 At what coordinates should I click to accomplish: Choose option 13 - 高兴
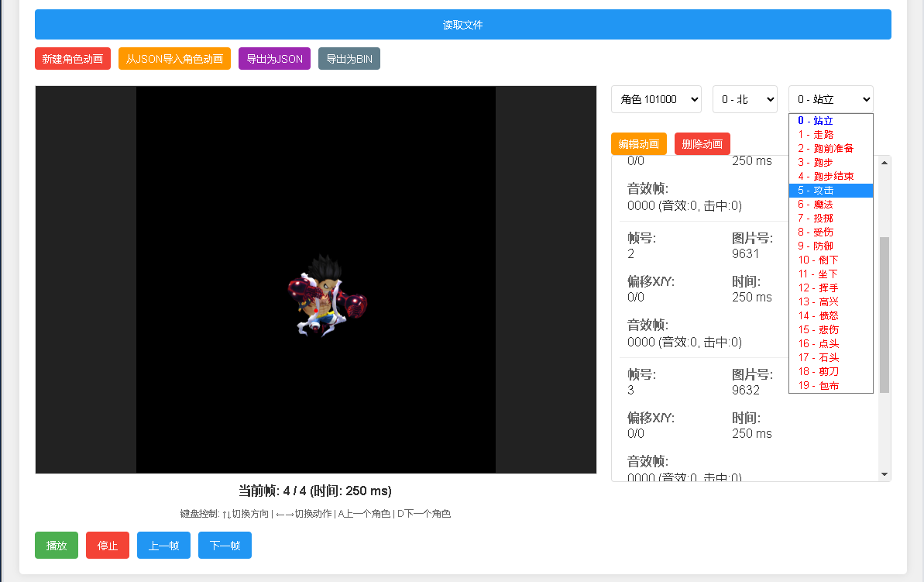tap(831, 302)
